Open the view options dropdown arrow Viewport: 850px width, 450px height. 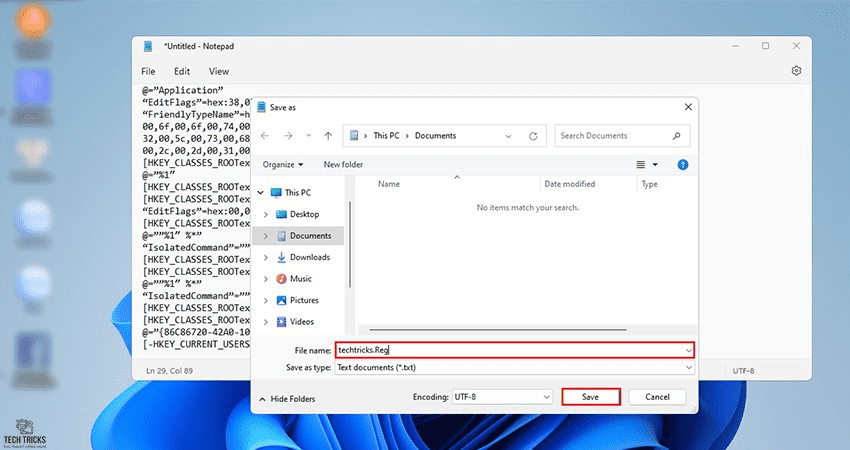click(x=655, y=164)
